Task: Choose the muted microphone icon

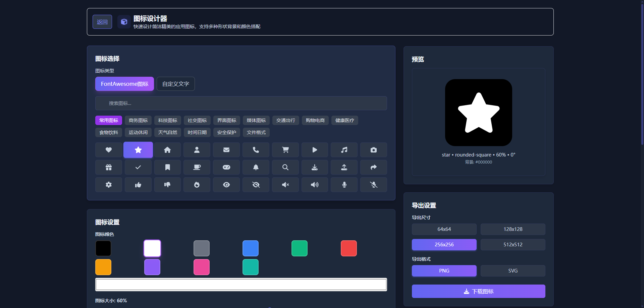Action: pos(374,185)
